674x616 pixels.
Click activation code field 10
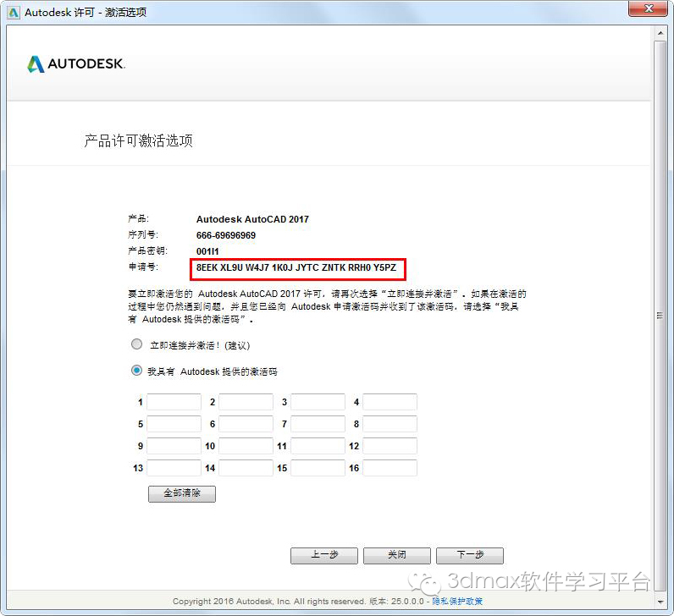[x=246, y=446]
